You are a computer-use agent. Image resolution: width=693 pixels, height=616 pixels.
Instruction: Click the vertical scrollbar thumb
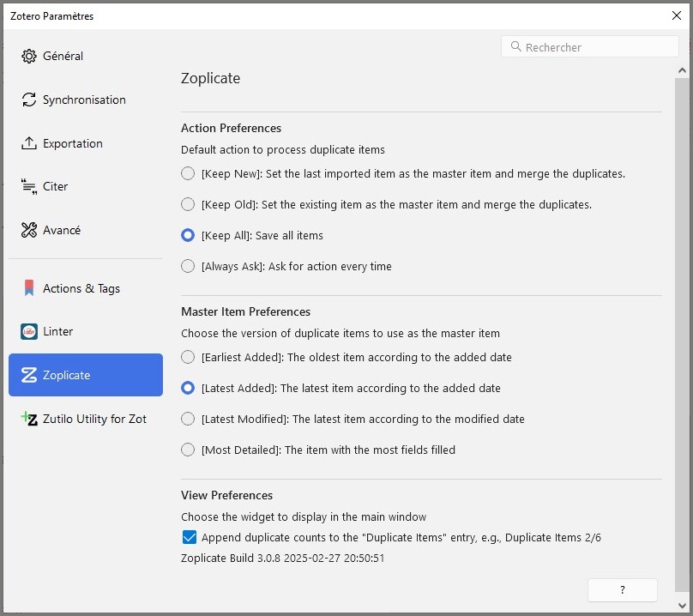[682, 335]
